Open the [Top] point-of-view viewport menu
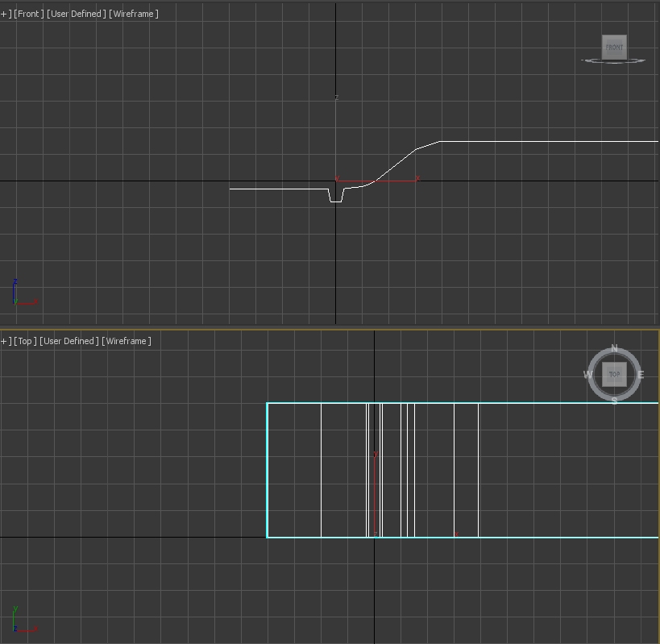The height and width of the screenshot is (644, 660). pos(26,341)
